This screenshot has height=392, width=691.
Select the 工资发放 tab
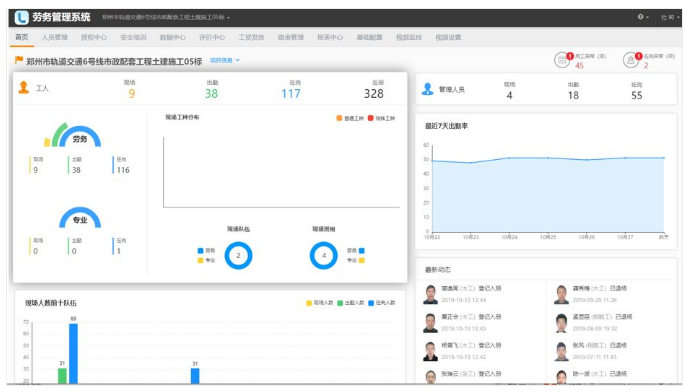tap(252, 37)
